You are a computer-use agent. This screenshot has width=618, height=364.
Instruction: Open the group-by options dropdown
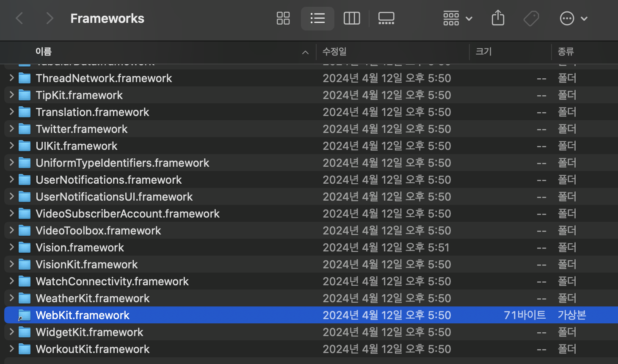point(458,18)
